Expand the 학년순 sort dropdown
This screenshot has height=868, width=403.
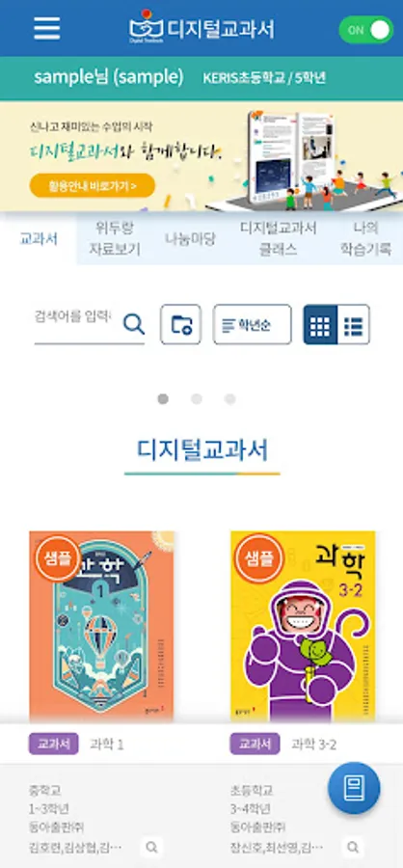pyautogui.click(x=253, y=324)
